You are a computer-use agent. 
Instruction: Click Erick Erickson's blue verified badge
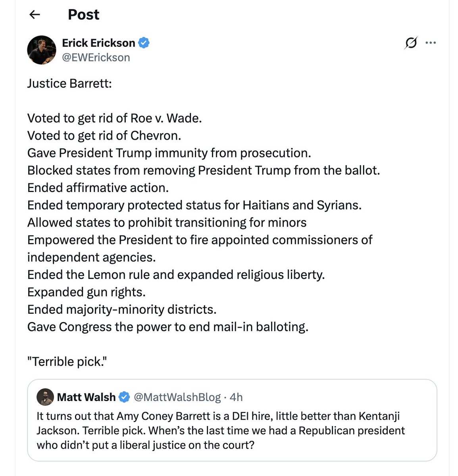[x=144, y=43]
